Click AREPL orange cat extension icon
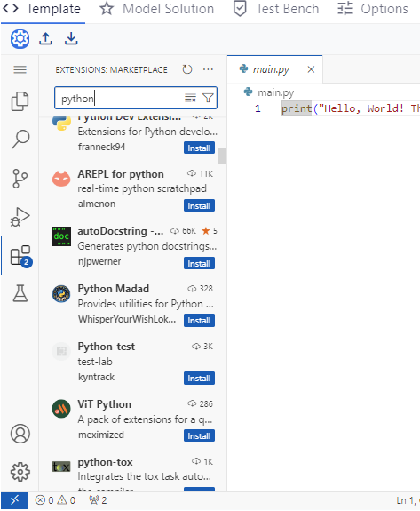This screenshot has height=511, width=420. click(x=61, y=179)
